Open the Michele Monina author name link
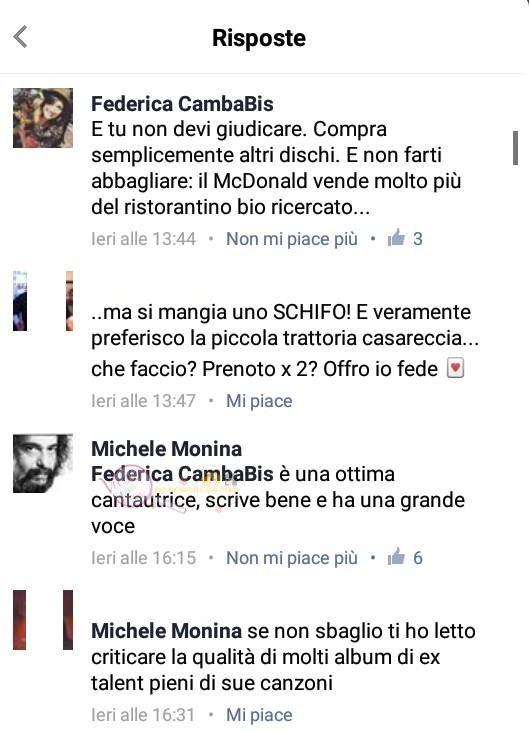This screenshot has height=733, width=529. tap(166, 449)
